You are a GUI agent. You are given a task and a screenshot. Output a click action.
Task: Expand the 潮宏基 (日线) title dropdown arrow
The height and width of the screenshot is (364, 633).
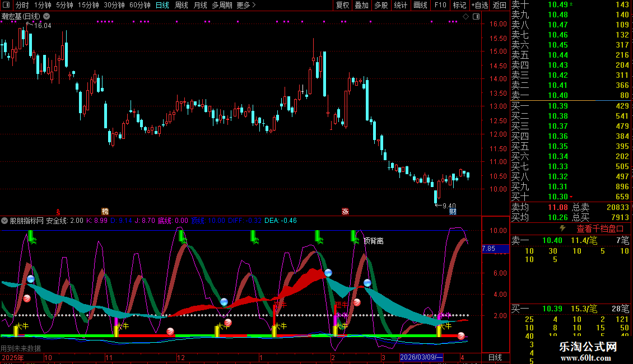click(x=46, y=17)
